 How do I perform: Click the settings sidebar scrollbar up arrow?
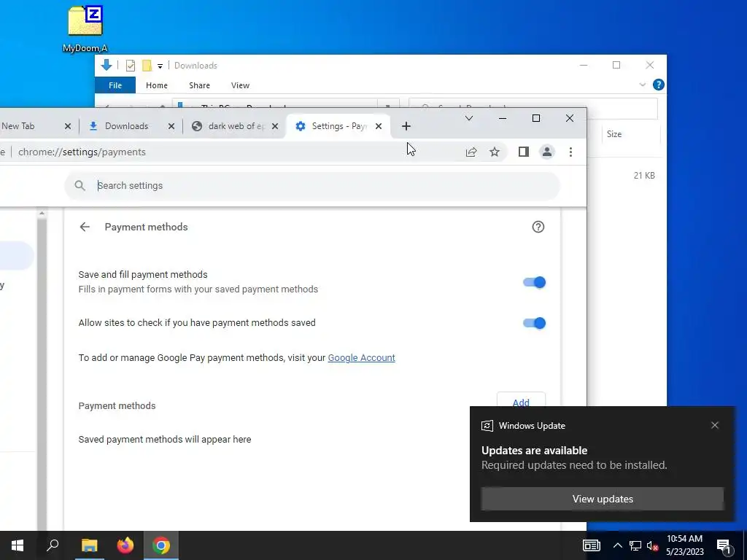(x=42, y=214)
